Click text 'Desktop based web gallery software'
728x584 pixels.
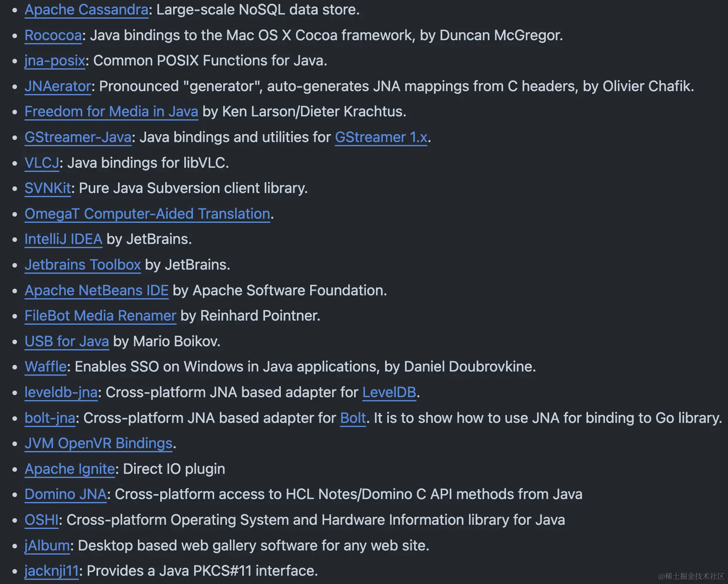point(198,545)
